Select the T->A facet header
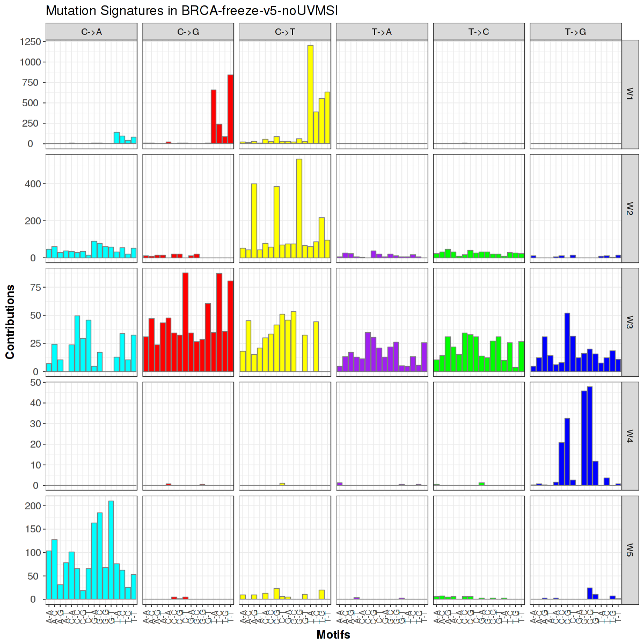The width and height of the screenshot is (644, 644). pos(382,32)
